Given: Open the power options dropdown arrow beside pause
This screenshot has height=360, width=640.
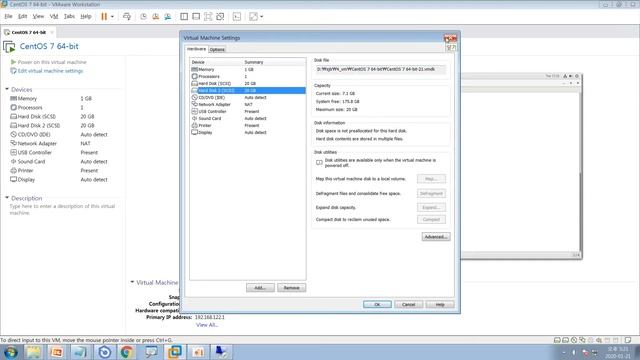Looking at the screenshot, I should click(x=112, y=17).
